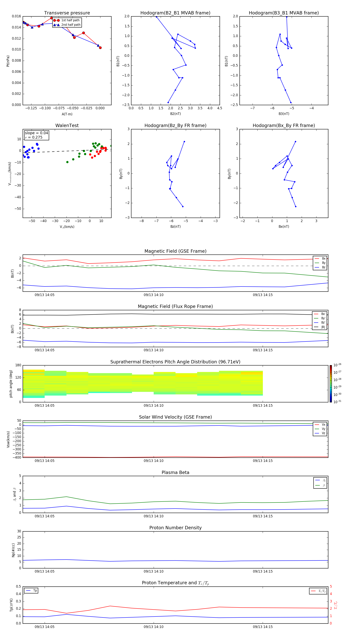This screenshot has width=351, height=644.
Task: Click the Te/Tp legend entry in temperature plot
Action: pyautogui.click(x=318, y=591)
